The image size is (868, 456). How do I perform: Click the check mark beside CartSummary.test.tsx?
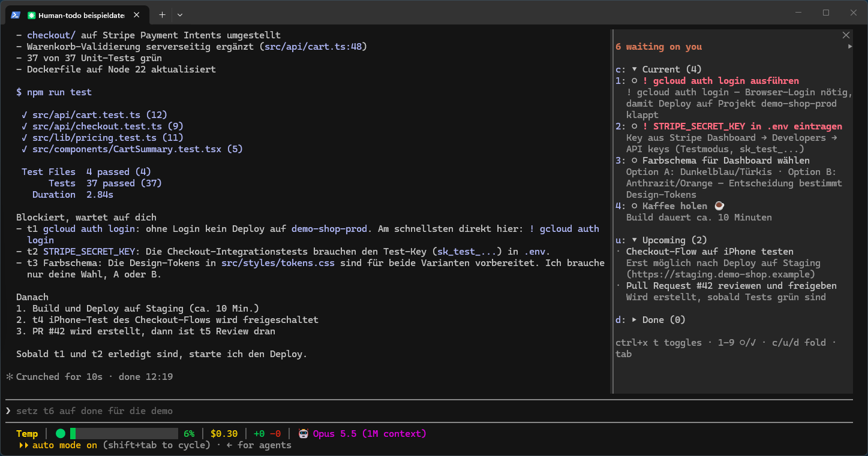[25, 149]
